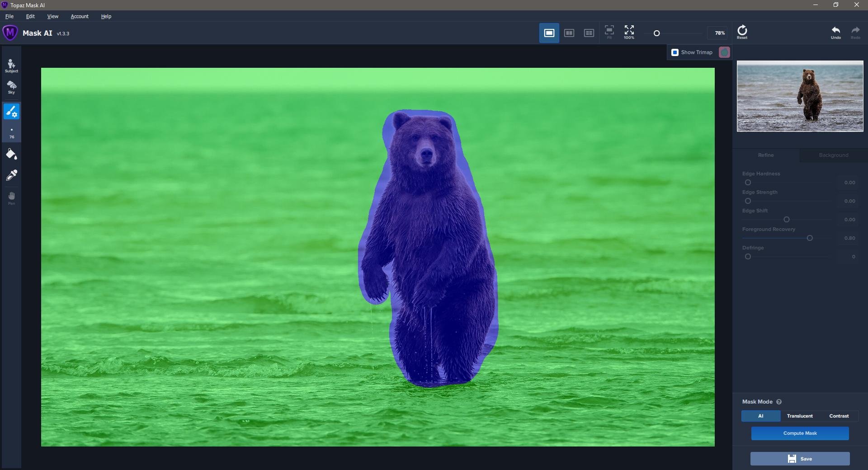This screenshot has height=470, width=868.
Task: Set Mask Mode to Contrast
Action: (839, 416)
